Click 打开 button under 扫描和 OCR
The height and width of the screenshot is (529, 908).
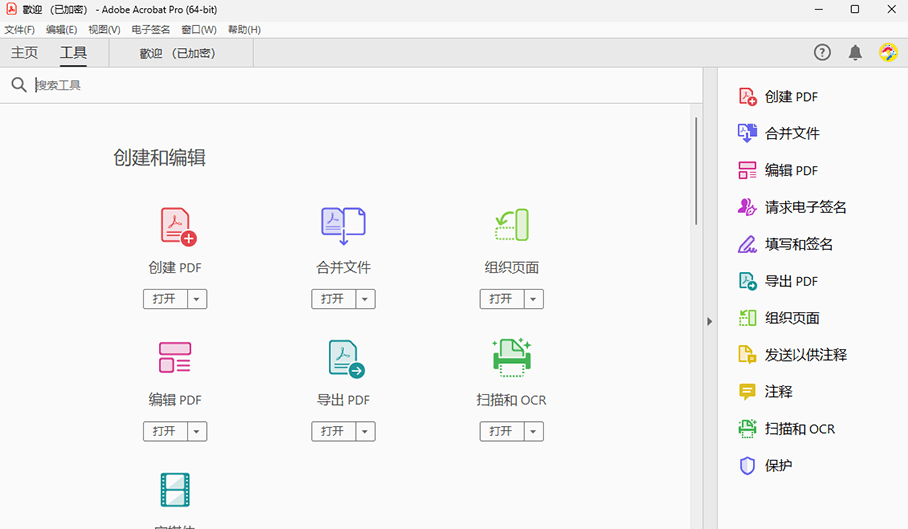pos(501,432)
